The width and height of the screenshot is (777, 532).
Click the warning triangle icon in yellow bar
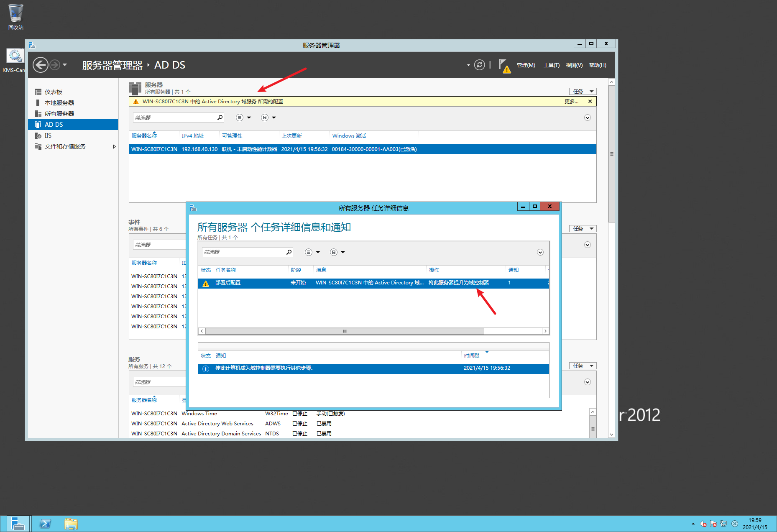(135, 102)
